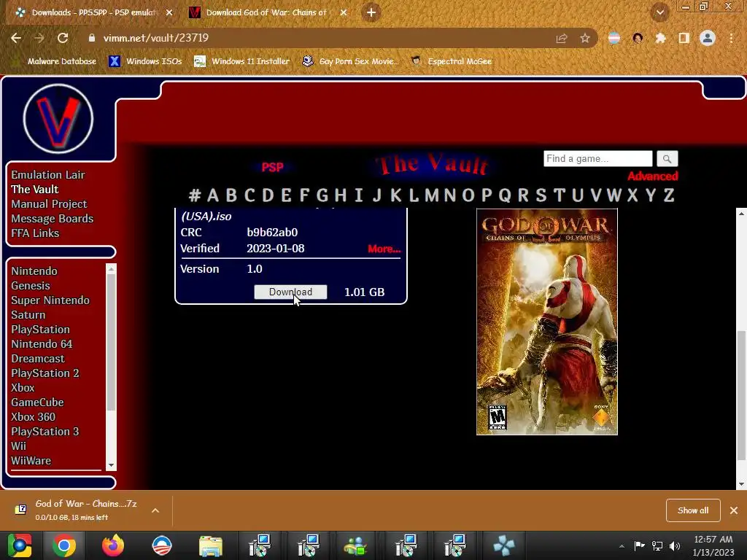This screenshot has height=560, width=747.
Task: Click the network tray icon
Action: [657, 545]
